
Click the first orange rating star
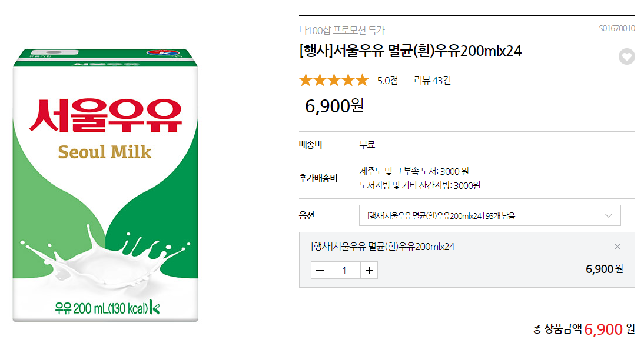coord(306,80)
